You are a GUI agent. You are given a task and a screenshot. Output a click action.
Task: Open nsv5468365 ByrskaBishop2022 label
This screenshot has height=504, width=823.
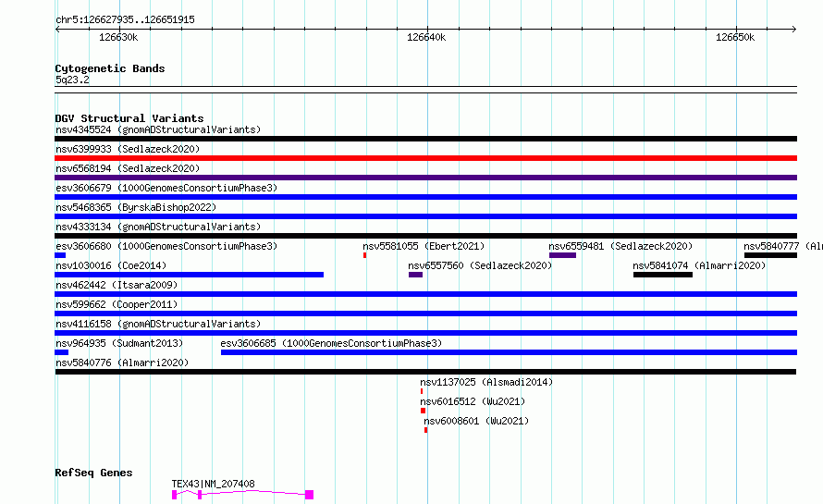(x=136, y=207)
